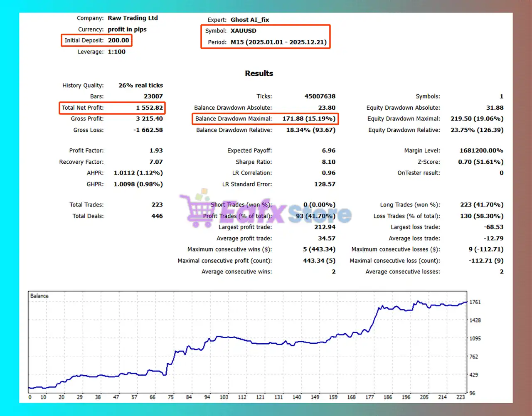Click the 26% real ticks history quality label
This screenshot has width=532, height=416.
tap(140, 85)
